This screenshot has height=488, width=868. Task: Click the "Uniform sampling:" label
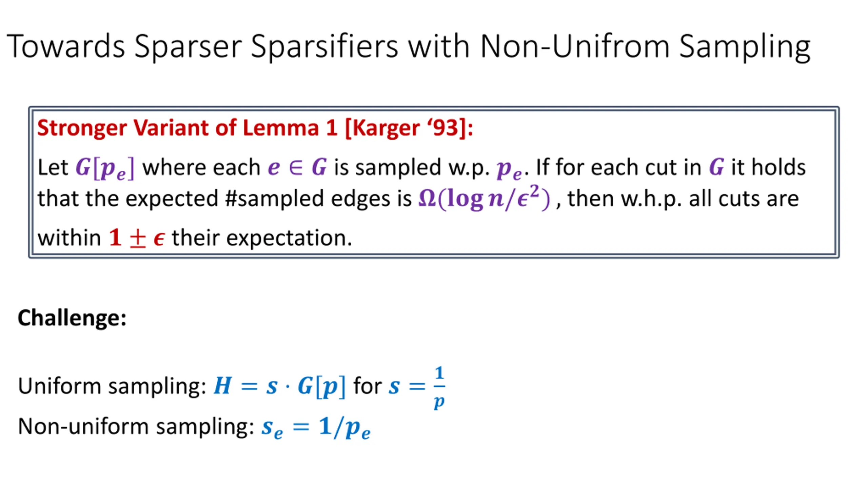112,386
